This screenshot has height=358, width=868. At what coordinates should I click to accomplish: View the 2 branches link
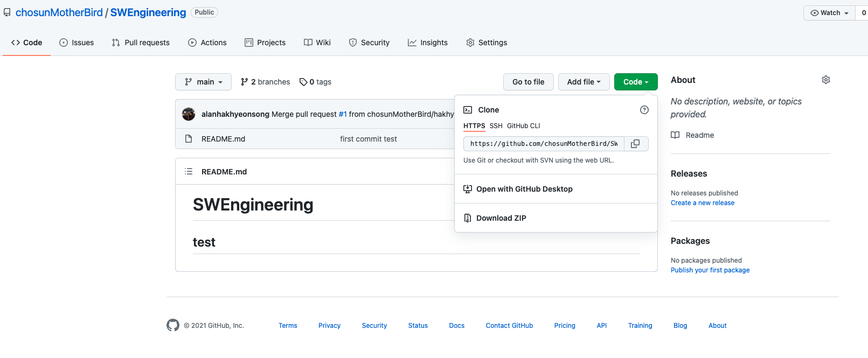click(265, 82)
